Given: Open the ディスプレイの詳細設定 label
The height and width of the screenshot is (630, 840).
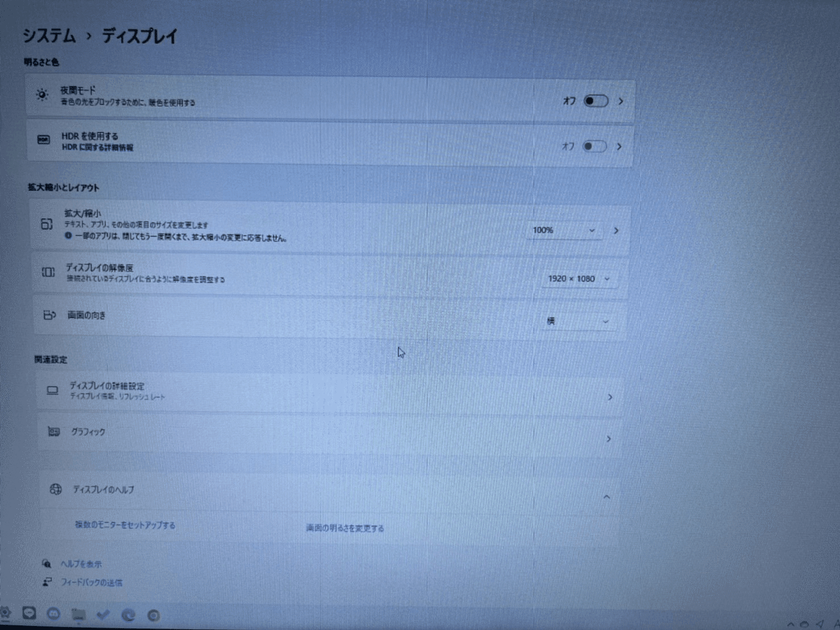Looking at the screenshot, I should point(107,386).
